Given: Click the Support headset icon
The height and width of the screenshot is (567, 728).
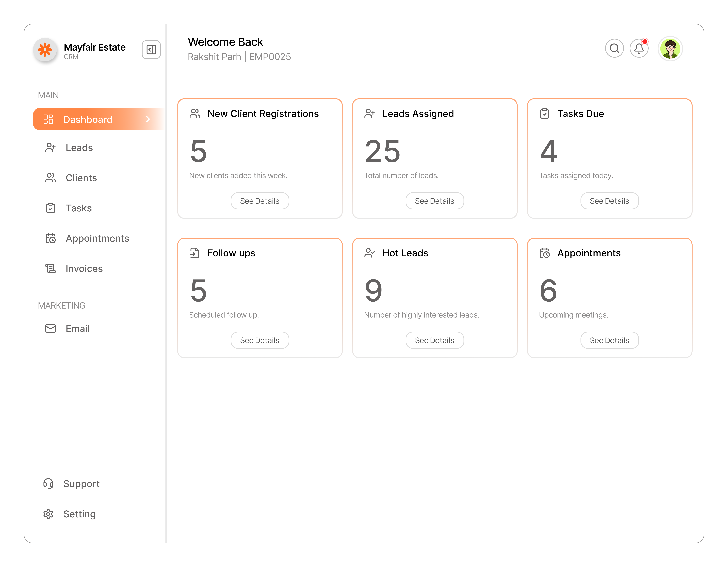Looking at the screenshot, I should (48, 483).
